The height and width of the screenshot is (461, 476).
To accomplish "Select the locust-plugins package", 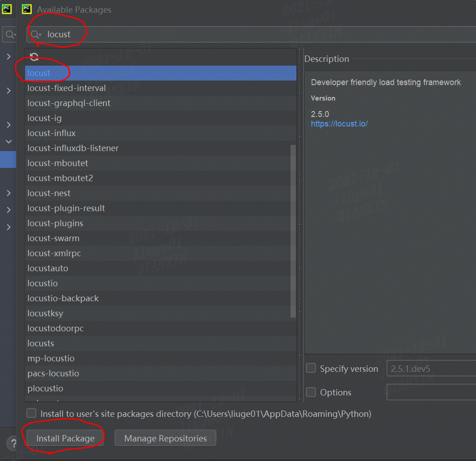I will (x=160, y=223).
